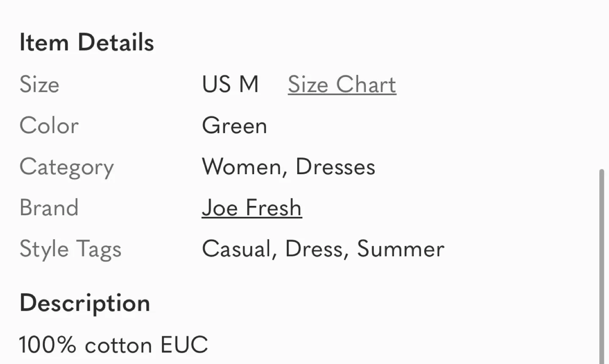This screenshot has width=609, height=364.
Task: Click the Category row label
Action: coord(67,167)
